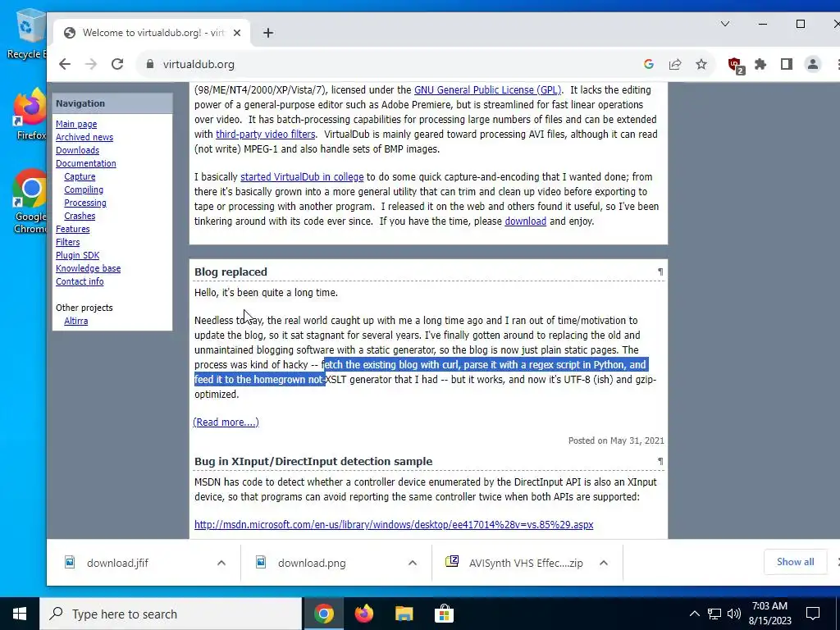Open the Compiling documentation link

[x=84, y=189]
